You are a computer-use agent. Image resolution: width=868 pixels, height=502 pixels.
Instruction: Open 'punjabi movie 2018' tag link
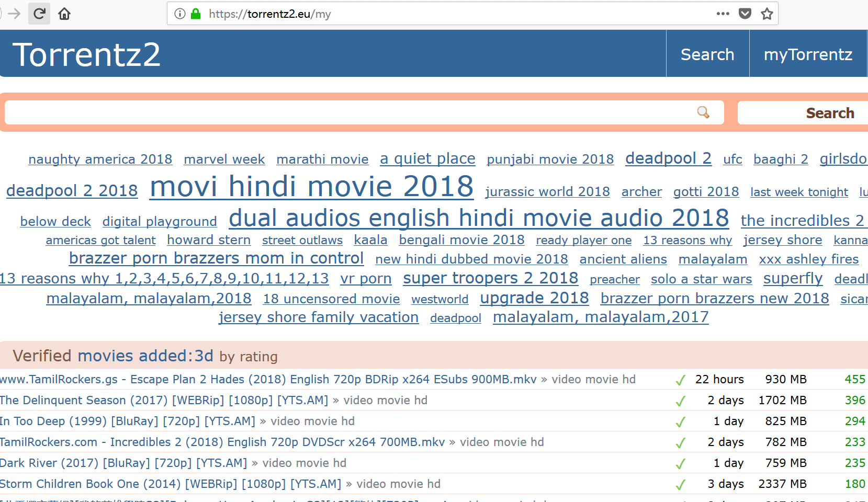[x=550, y=159]
